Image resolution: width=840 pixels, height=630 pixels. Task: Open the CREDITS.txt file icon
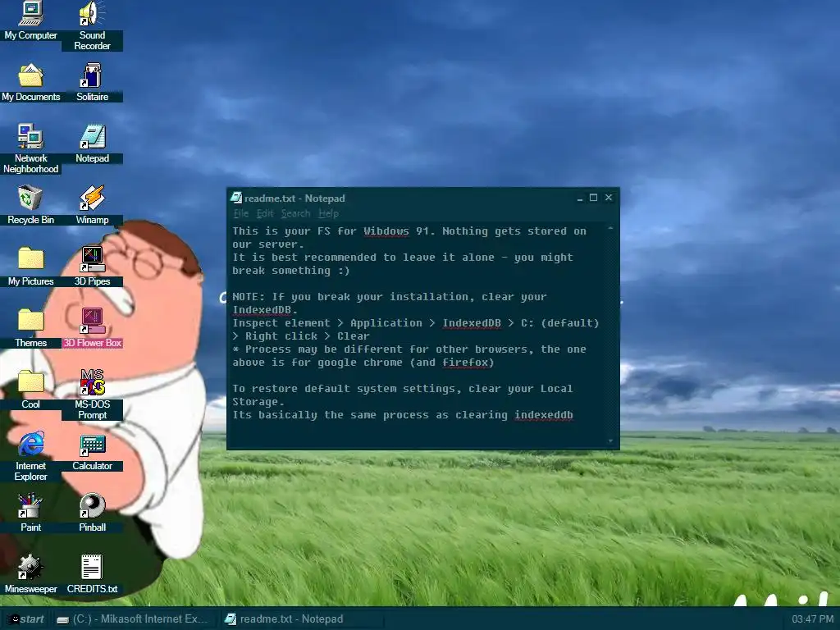tap(92, 574)
